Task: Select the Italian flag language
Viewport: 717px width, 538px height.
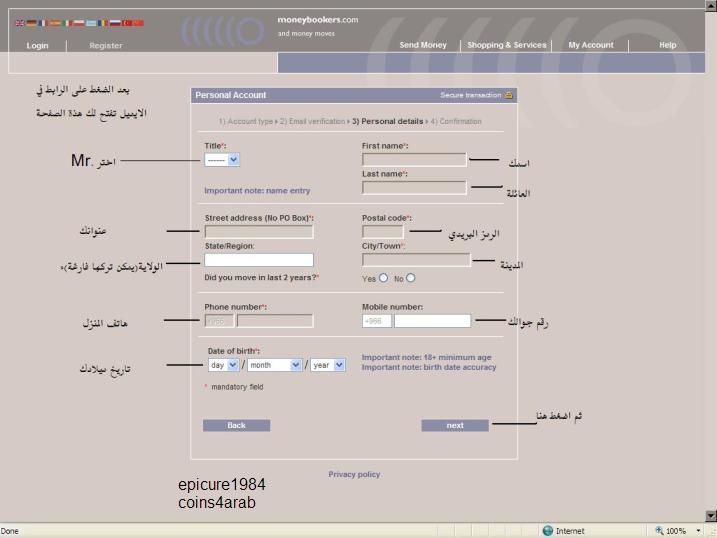Action: (67, 23)
